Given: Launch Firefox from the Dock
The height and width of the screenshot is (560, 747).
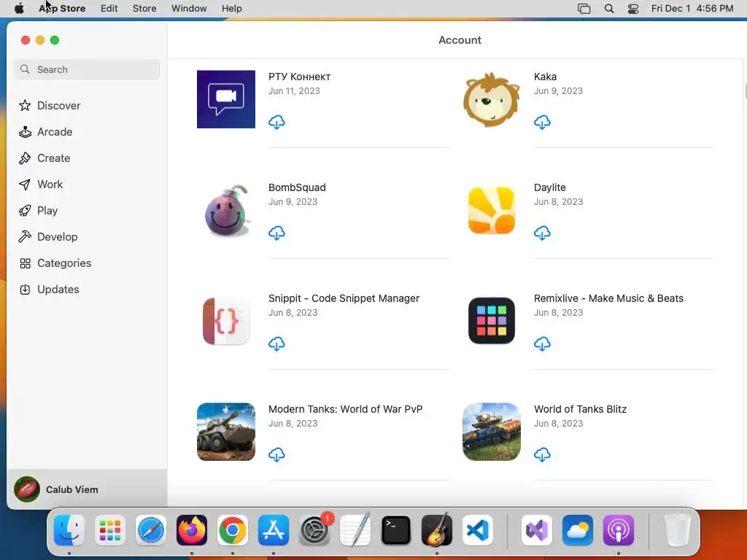Looking at the screenshot, I should [x=192, y=530].
